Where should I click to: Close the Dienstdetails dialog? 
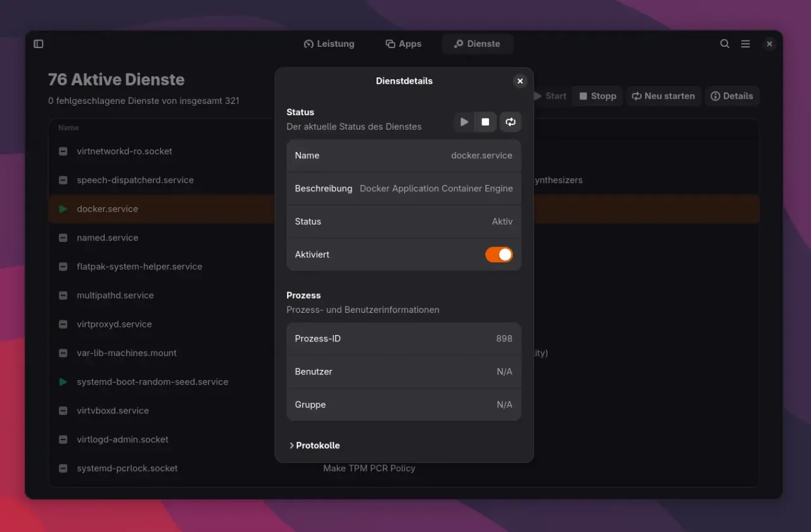[x=520, y=81]
